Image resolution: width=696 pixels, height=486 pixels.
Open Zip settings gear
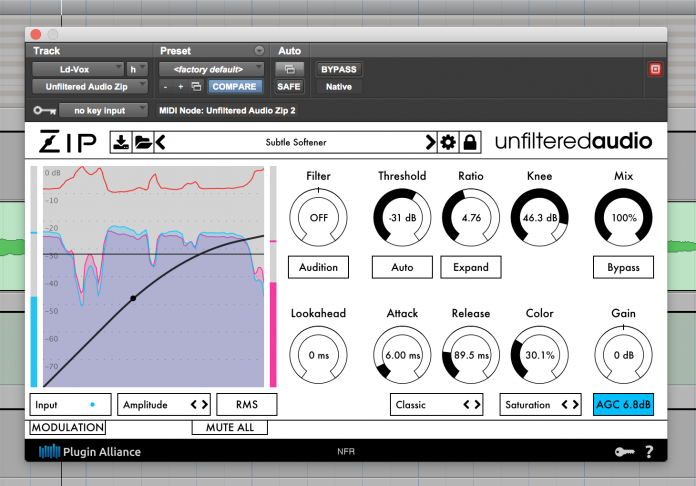click(x=448, y=142)
